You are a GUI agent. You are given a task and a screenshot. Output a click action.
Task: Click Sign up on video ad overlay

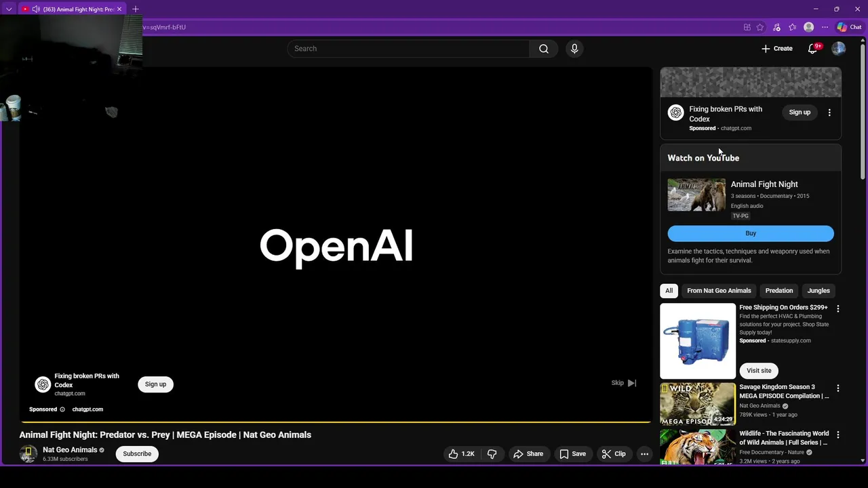pyautogui.click(x=155, y=384)
